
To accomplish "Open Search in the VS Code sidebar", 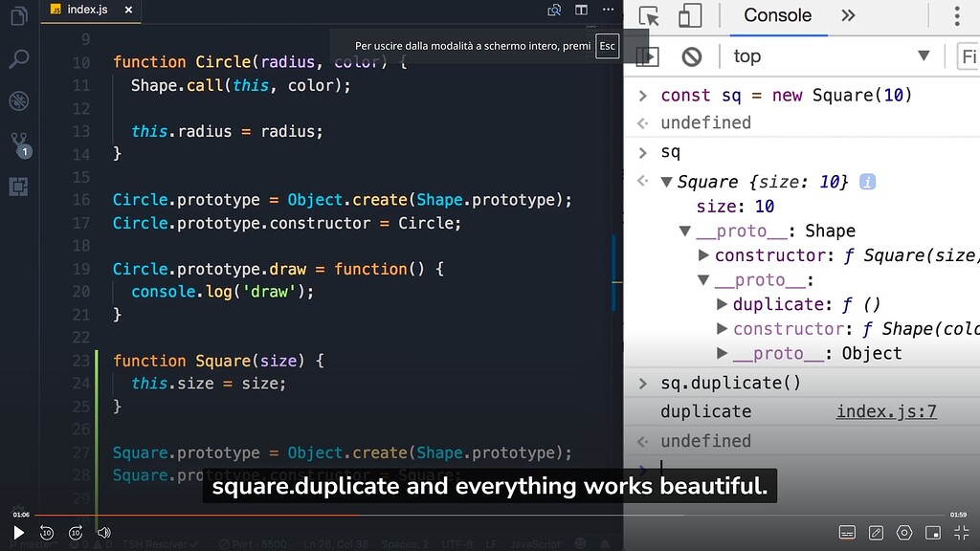I will pos(19,57).
